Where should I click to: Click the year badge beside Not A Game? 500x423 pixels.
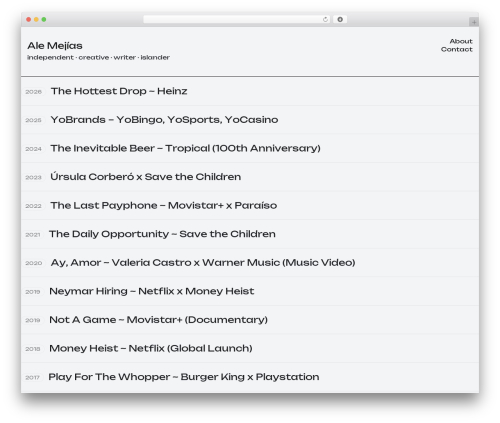tap(33, 321)
